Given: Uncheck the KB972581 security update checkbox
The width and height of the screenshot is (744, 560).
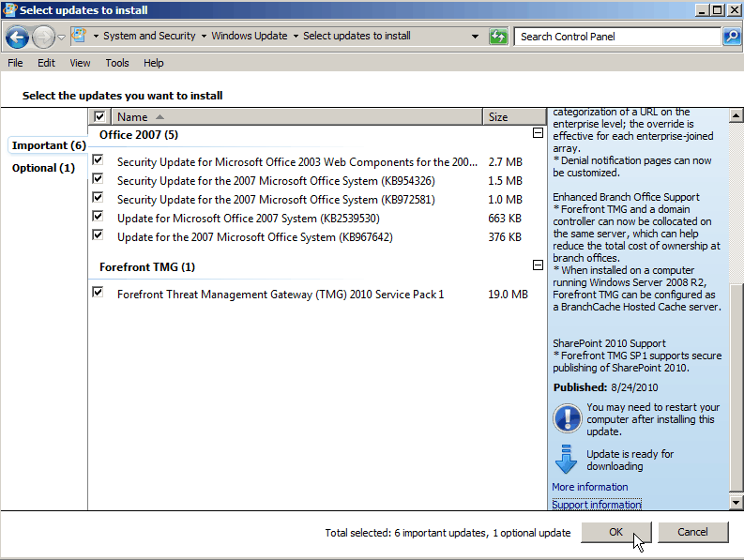Looking at the screenshot, I should click(98, 197).
